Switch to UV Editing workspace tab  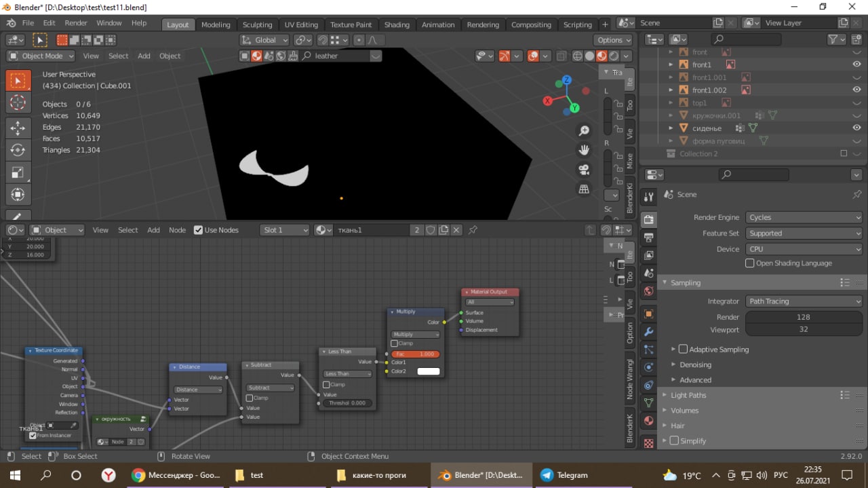coord(301,24)
